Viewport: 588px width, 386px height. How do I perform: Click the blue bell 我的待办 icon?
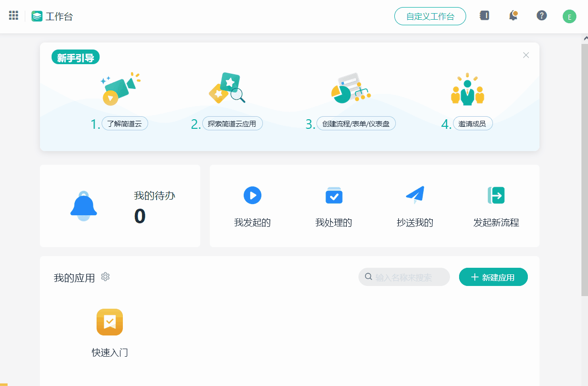coord(83,206)
